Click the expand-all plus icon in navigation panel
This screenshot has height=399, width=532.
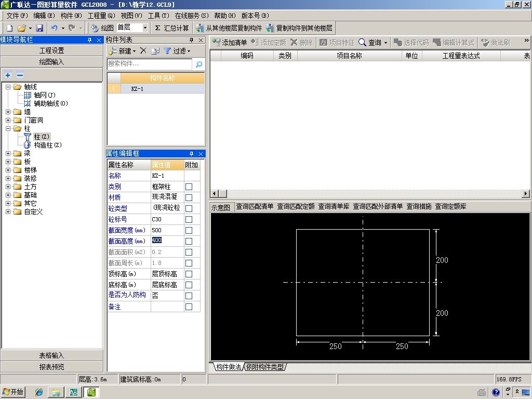8,75
